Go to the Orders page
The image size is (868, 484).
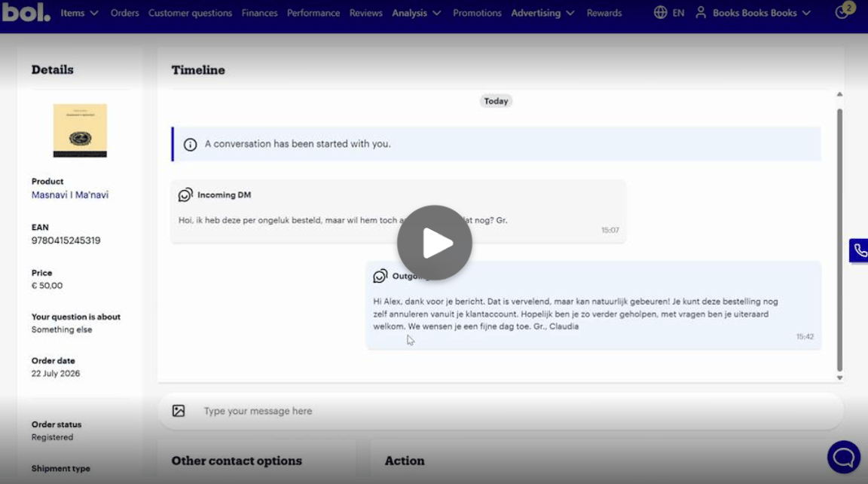pyautogui.click(x=124, y=13)
